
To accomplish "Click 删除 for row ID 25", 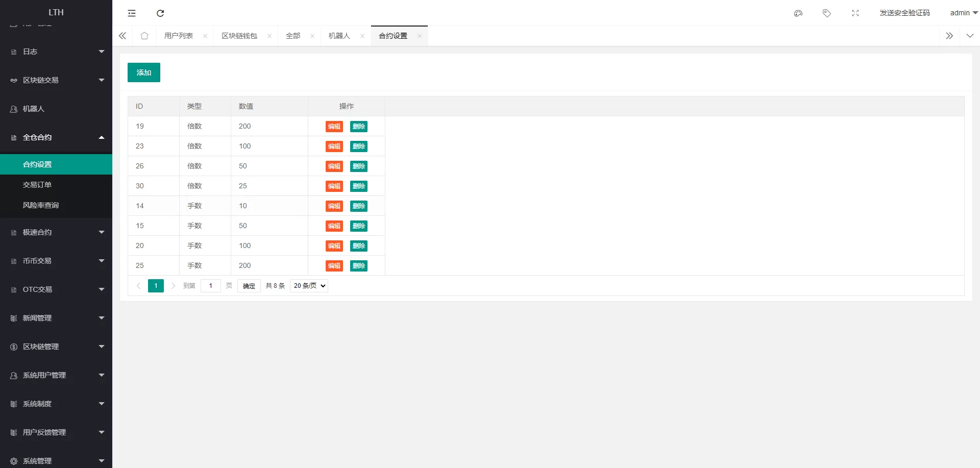I will (x=359, y=266).
